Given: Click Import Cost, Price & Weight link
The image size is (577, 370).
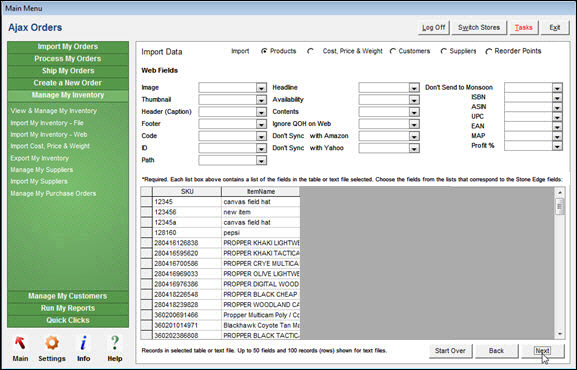Looking at the screenshot, I should 50,146.
